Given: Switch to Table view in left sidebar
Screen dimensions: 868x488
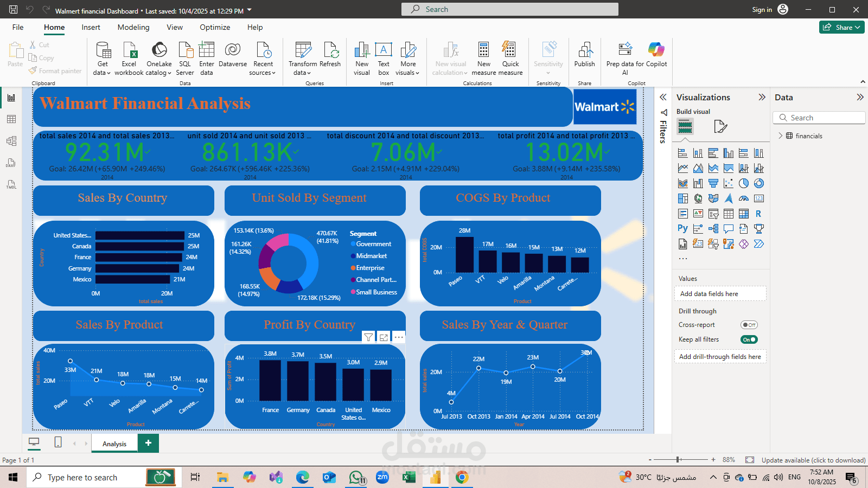Looking at the screenshot, I should 11,119.
